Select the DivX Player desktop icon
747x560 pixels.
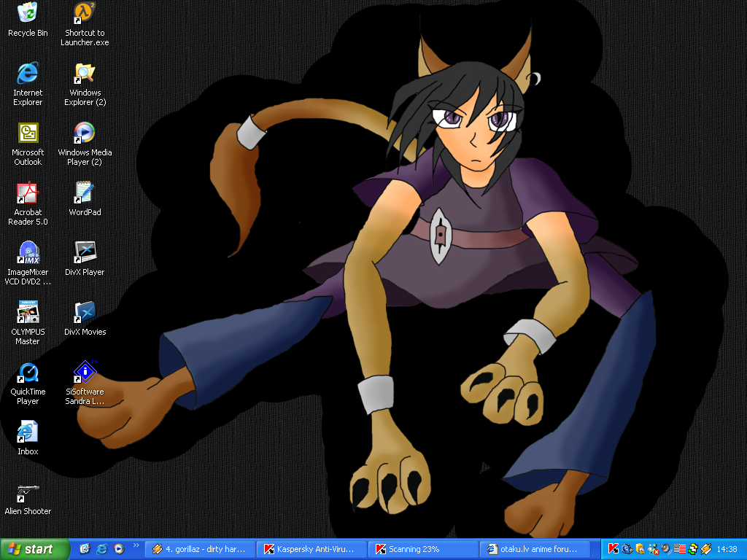[x=85, y=259]
